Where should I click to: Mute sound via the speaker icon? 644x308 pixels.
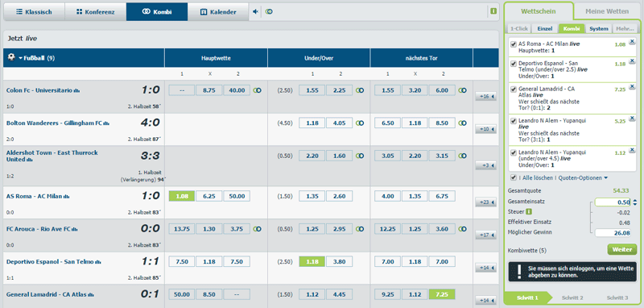pos(255,11)
